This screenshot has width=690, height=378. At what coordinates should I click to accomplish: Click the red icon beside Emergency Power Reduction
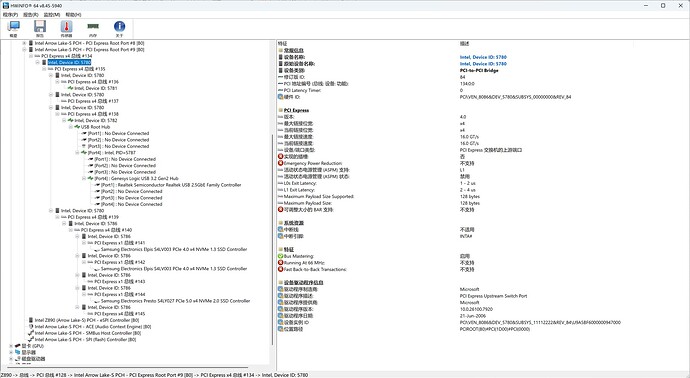click(280, 163)
